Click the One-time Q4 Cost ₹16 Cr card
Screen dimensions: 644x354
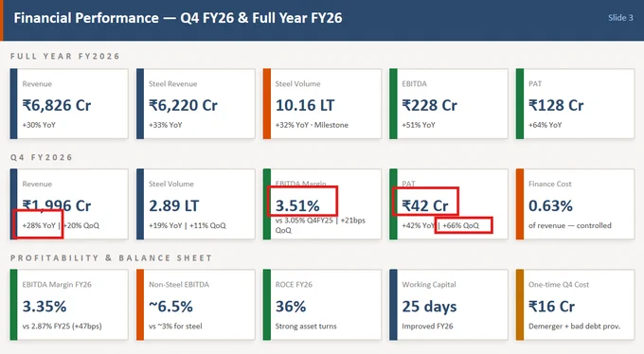575,305
